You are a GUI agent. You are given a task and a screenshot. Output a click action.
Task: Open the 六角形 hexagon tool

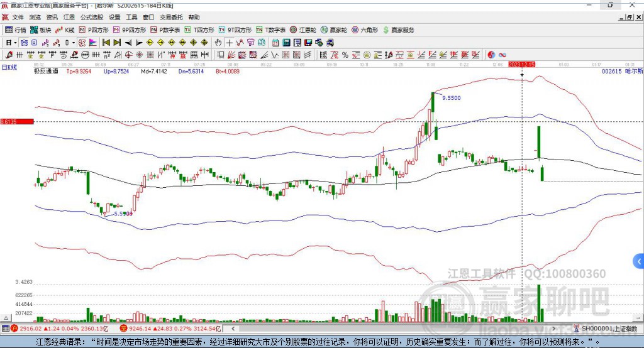coord(365,30)
